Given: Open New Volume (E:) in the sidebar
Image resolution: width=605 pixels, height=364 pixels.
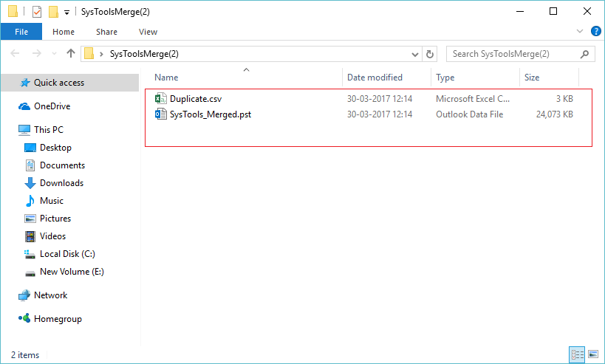Looking at the screenshot, I should pos(72,272).
